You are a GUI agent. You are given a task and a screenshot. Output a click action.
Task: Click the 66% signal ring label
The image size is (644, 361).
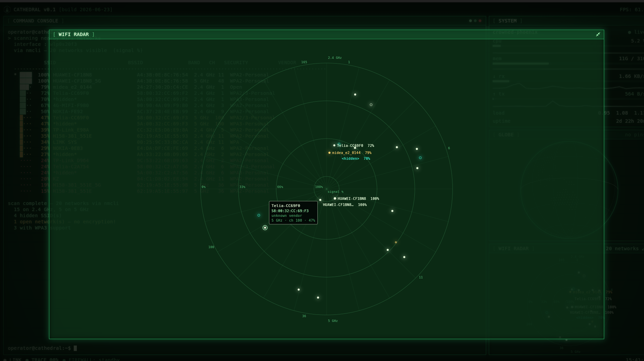click(x=280, y=187)
